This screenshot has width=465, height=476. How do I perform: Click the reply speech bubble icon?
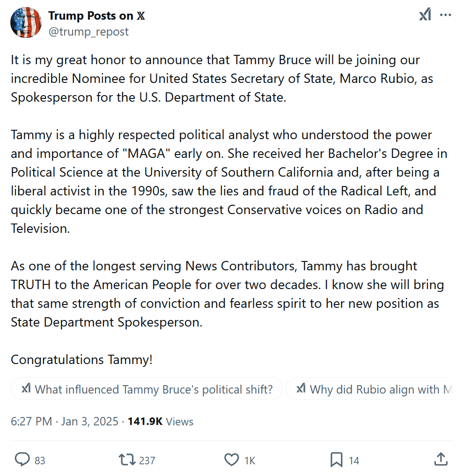coord(22,460)
